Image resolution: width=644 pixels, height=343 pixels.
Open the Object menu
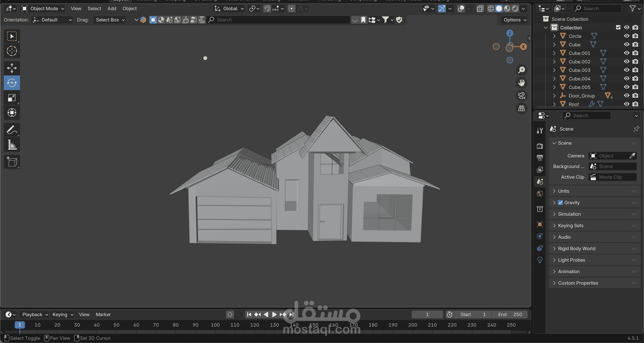pos(129,9)
